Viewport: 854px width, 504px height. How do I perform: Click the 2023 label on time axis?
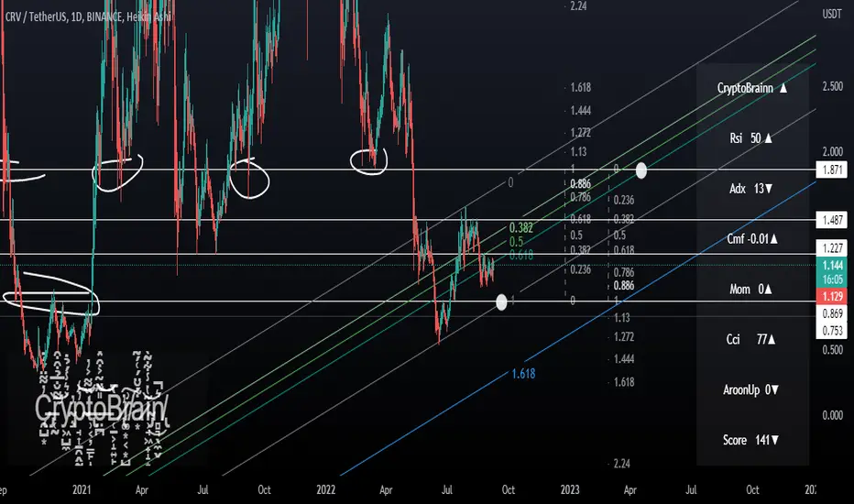click(x=570, y=490)
